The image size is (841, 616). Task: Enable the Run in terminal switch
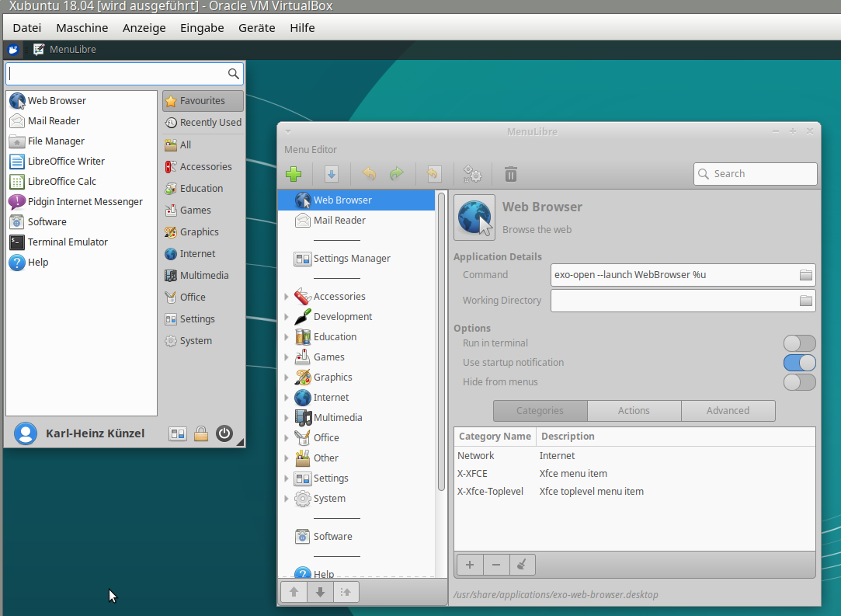click(x=799, y=343)
